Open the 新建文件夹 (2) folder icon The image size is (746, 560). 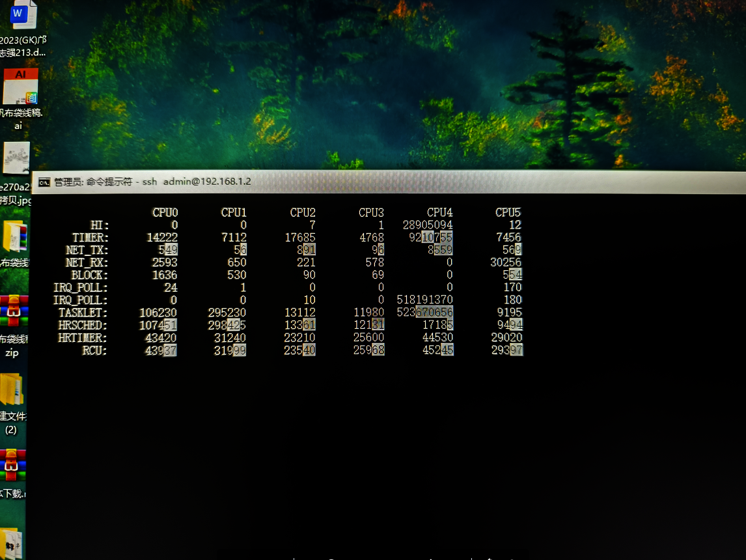point(12,389)
